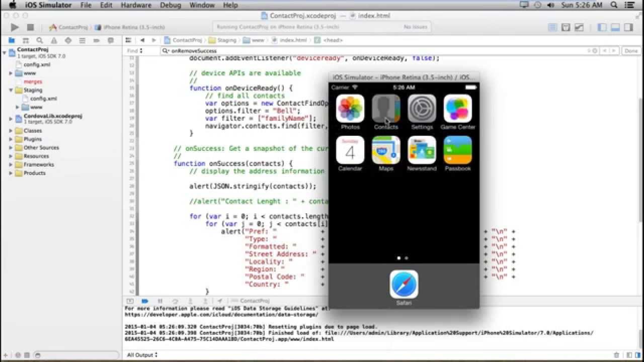Clear the console with the trash icon
644x362 pixels.
click(617, 355)
